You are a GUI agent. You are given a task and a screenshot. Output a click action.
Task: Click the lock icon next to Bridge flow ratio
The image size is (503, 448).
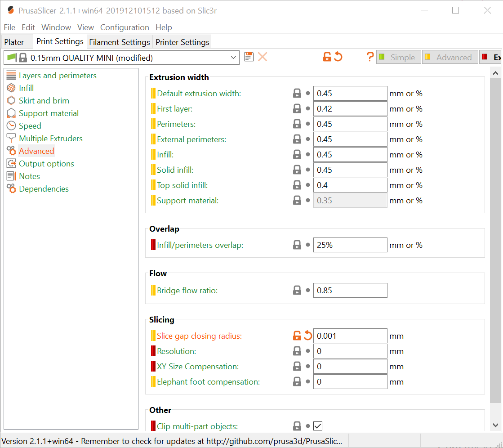click(x=297, y=291)
